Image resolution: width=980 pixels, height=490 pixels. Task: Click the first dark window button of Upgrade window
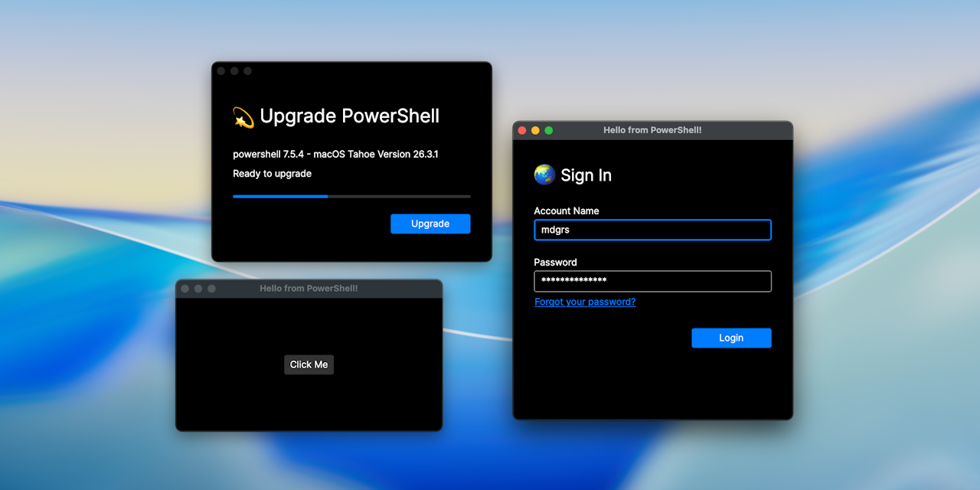[221, 71]
